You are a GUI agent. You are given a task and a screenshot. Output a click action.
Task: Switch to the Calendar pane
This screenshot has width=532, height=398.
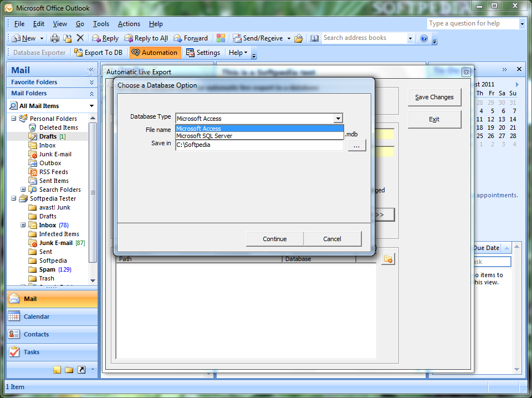[52, 317]
